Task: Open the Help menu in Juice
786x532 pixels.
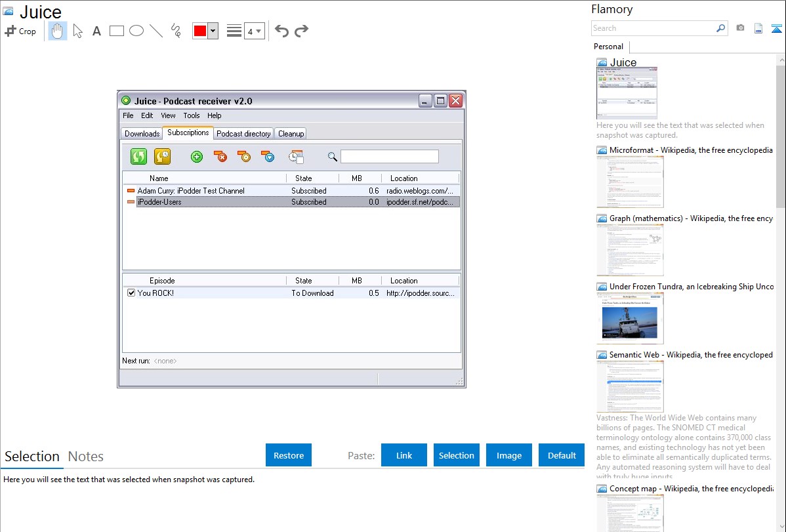Action: click(214, 115)
